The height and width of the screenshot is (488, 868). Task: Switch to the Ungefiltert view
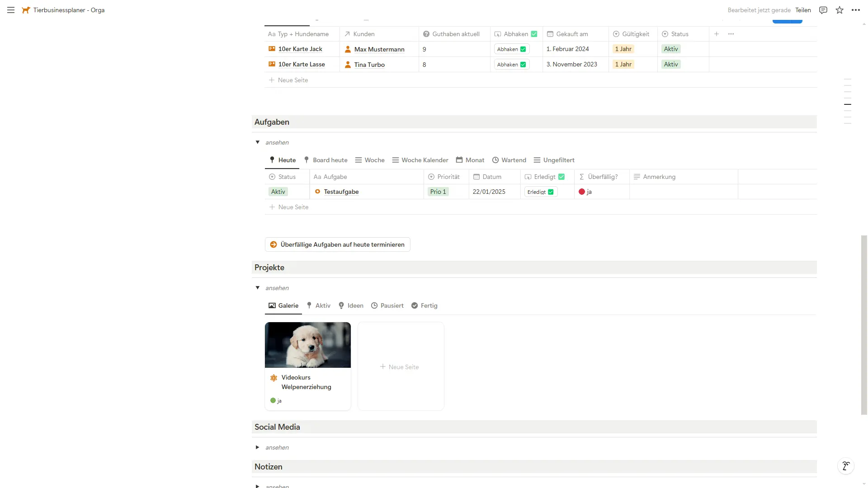tap(554, 160)
